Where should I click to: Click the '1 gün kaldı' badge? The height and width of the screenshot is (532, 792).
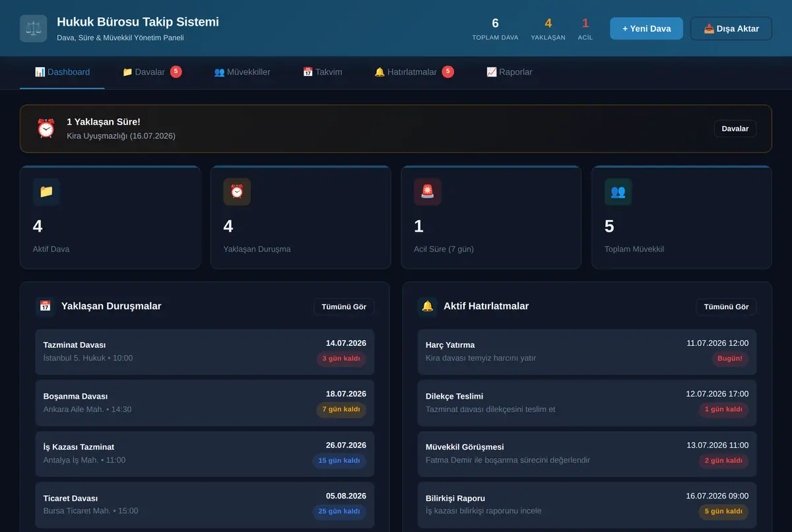(724, 410)
